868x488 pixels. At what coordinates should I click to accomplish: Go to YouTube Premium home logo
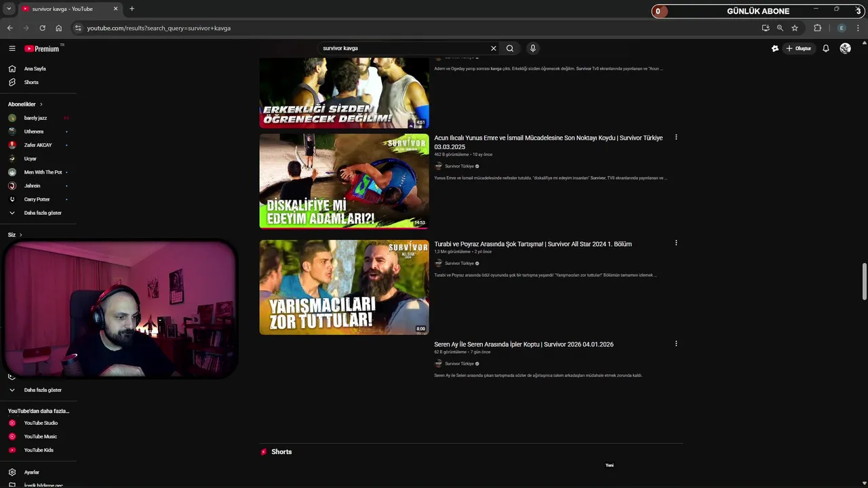pos(42,48)
